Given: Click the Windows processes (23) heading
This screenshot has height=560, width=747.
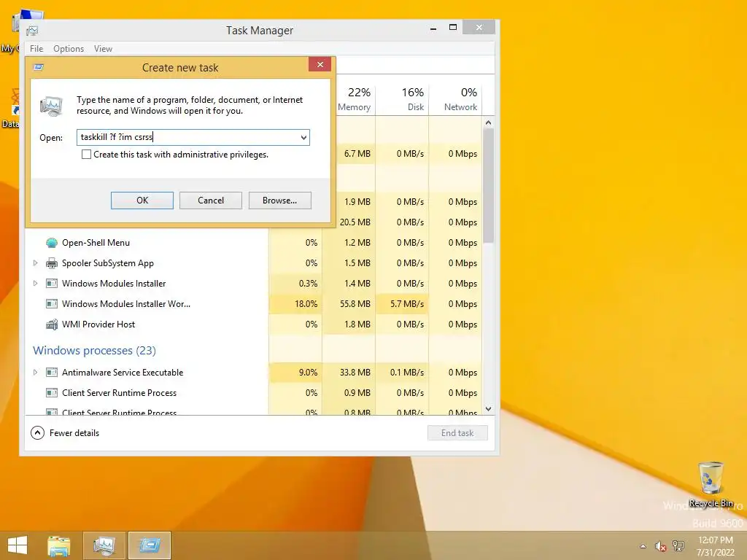Looking at the screenshot, I should click(x=94, y=351).
